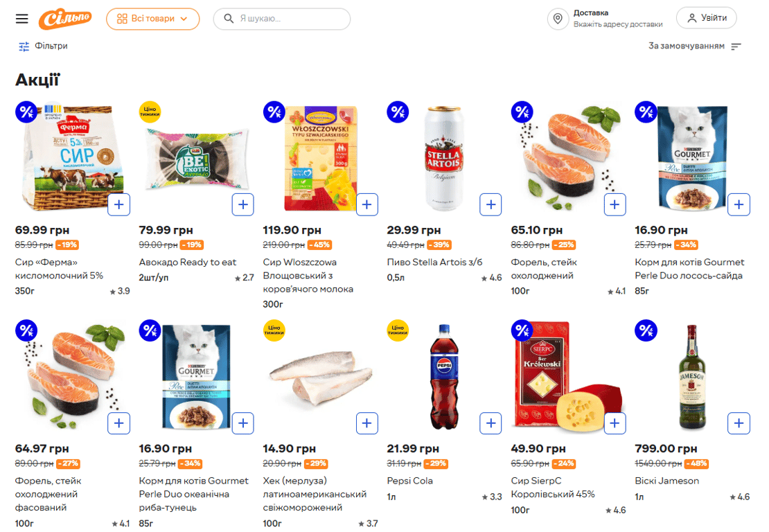Add Авокадо Ready to eat to cart
This screenshot has width=769, height=532.
click(x=242, y=204)
